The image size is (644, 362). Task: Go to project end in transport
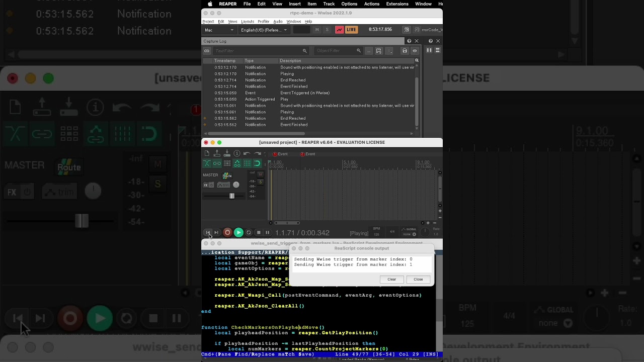(216, 232)
